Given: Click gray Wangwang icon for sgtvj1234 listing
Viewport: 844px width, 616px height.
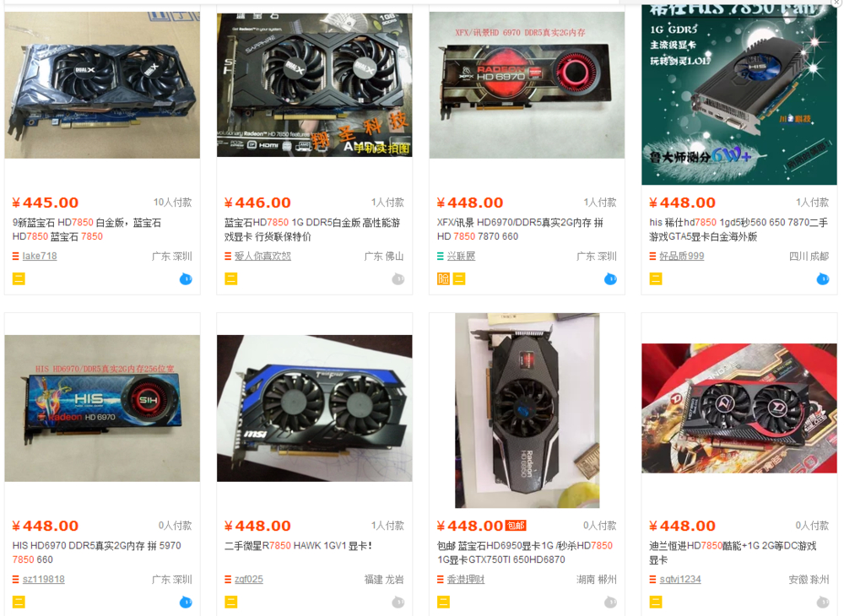Looking at the screenshot, I should [822, 602].
